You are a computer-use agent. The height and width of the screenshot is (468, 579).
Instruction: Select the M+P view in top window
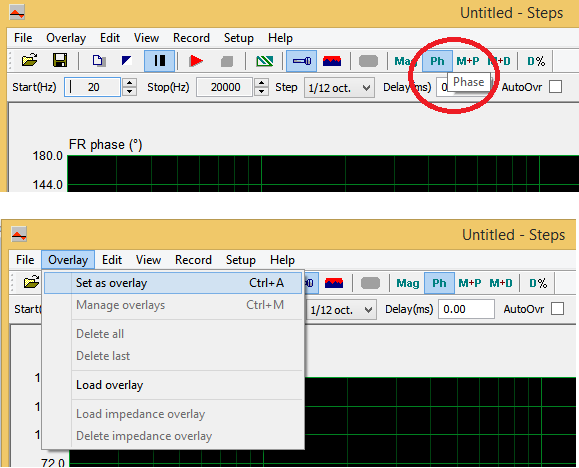tap(468, 61)
